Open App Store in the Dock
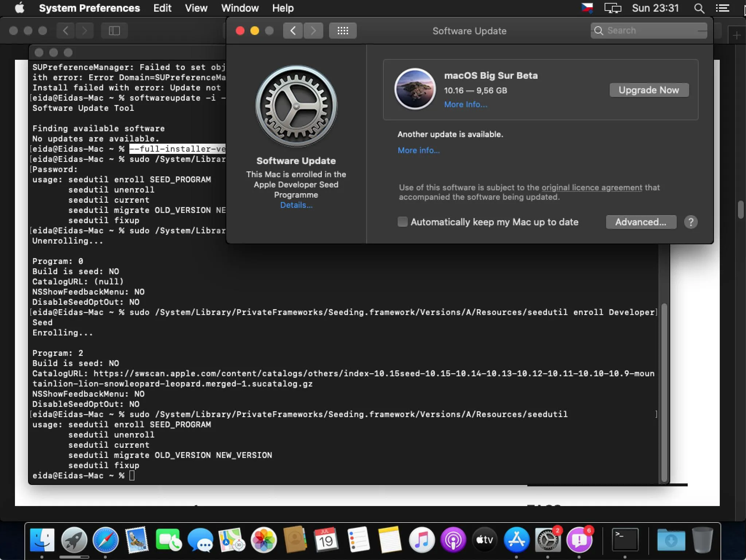Viewport: 746px width, 560px height. click(516, 540)
